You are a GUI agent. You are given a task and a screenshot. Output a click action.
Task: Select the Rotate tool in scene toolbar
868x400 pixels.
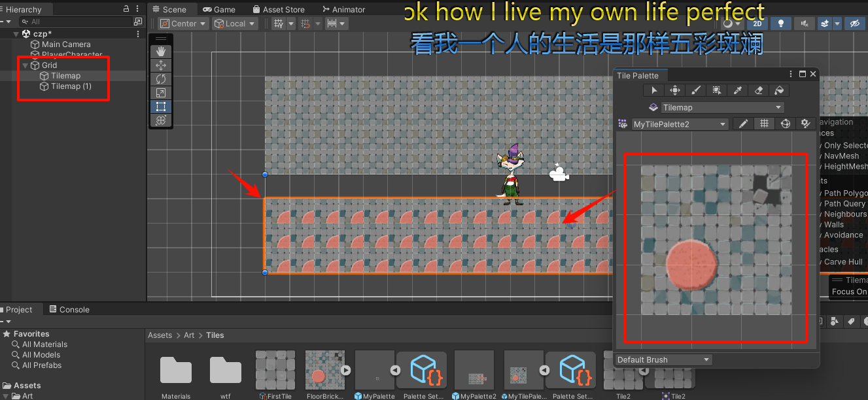pos(161,79)
